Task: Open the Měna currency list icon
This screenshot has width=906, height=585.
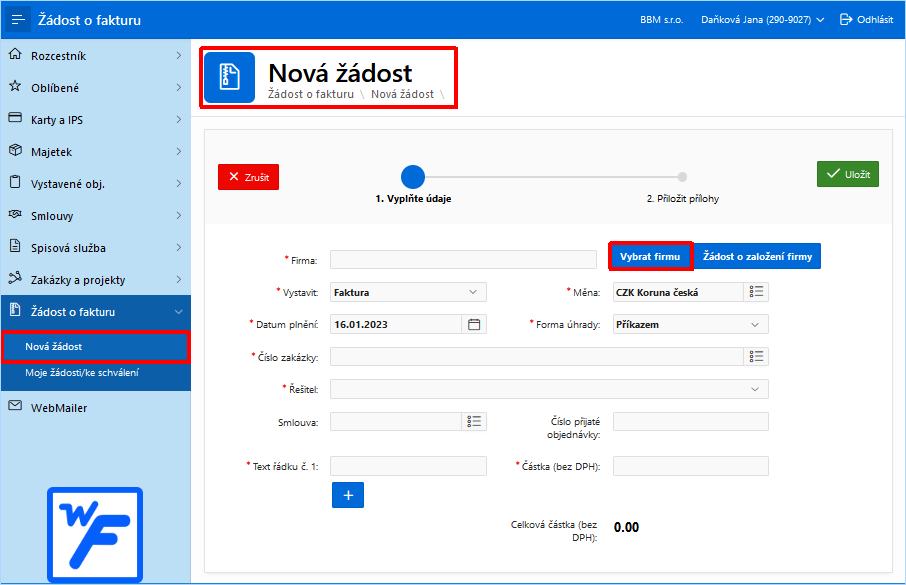Action: 756,292
